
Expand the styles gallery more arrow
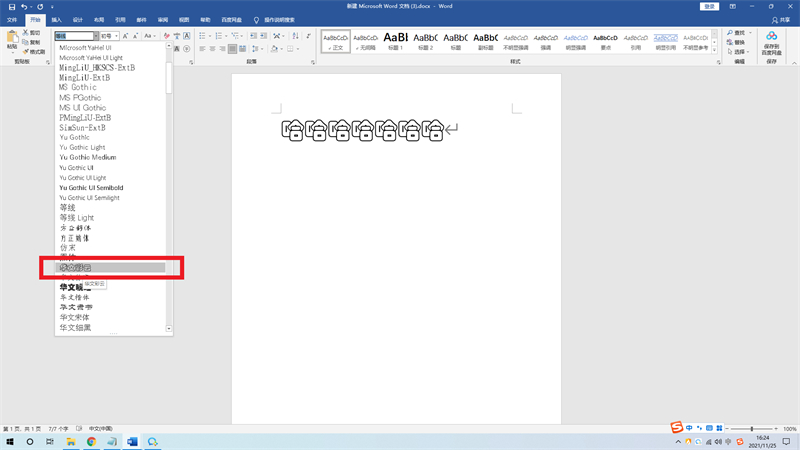(716, 49)
